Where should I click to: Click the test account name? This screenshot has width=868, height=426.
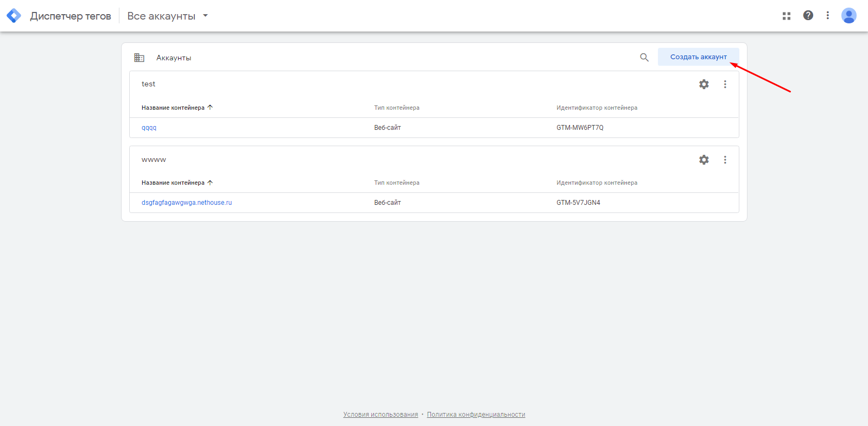tap(148, 84)
